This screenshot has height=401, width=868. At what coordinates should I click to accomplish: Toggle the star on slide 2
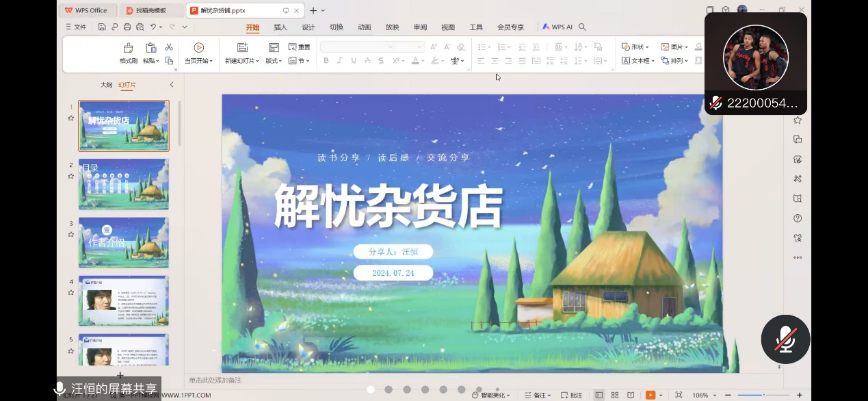click(71, 176)
